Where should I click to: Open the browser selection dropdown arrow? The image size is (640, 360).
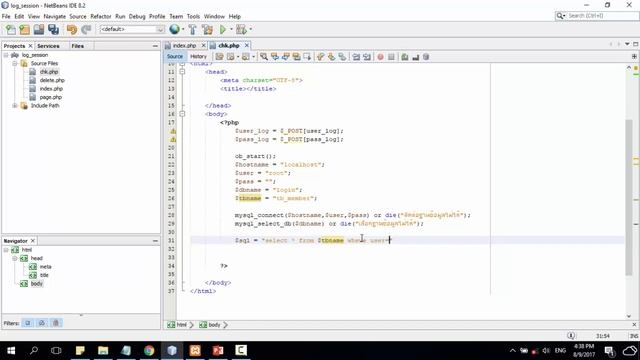pos(183,29)
